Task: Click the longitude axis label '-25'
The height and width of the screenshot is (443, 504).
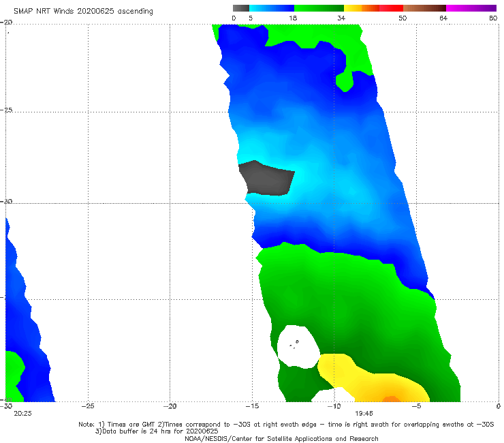Action: (x=88, y=406)
